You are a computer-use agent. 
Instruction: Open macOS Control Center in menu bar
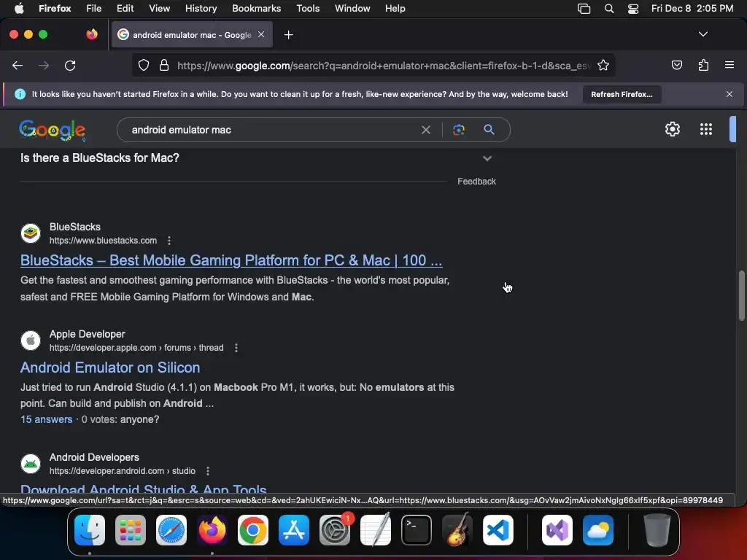point(633,9)
